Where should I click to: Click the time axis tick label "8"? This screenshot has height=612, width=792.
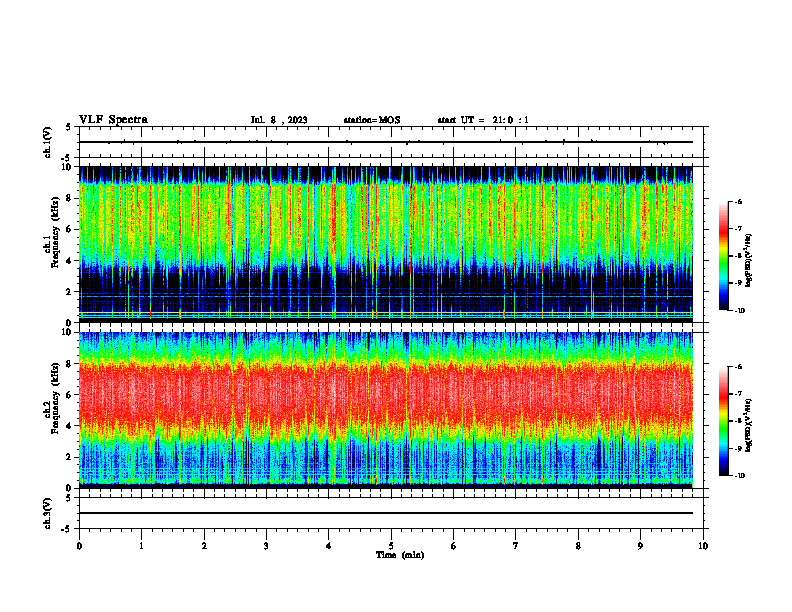578,546
